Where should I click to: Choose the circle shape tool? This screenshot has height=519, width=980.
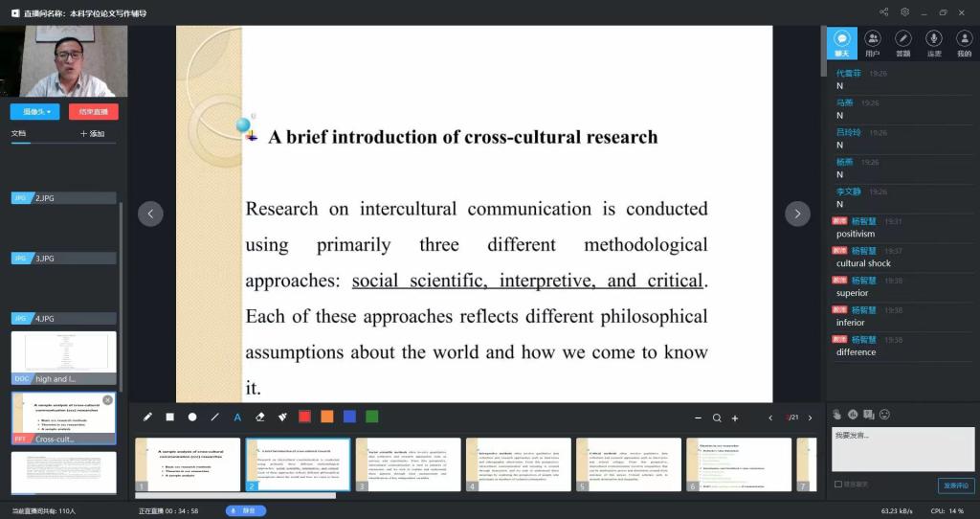tap(192, 417)
